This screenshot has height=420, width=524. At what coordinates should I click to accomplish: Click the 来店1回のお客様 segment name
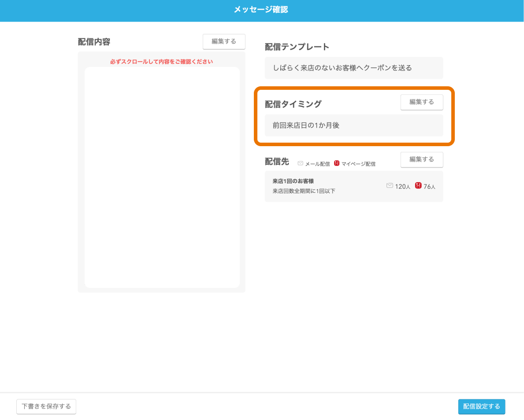[x=293, y=181]
